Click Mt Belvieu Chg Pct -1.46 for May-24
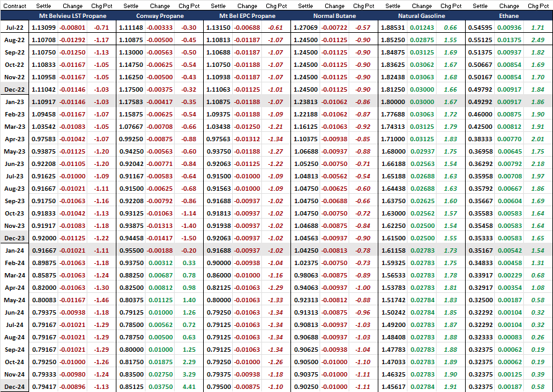Image resolution: width=553 pixels, height=392 pixels. pyautogui.click(x=102, y=300)
